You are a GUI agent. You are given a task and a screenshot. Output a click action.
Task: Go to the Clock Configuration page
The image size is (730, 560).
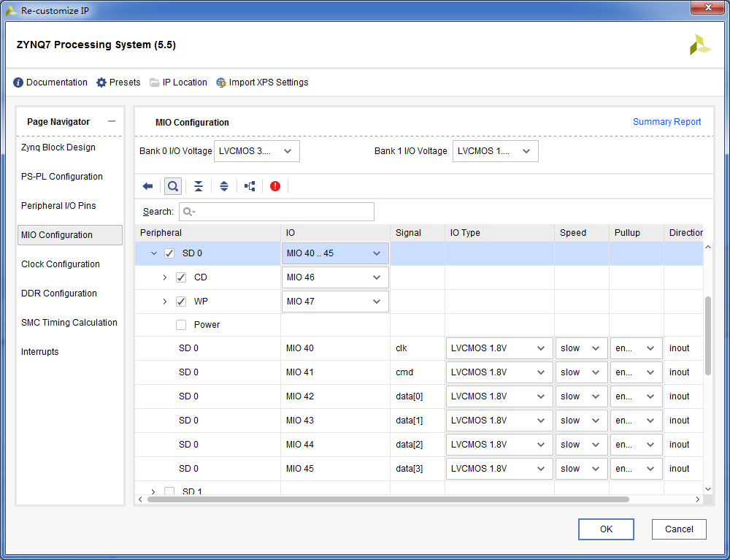coord(61,264)
